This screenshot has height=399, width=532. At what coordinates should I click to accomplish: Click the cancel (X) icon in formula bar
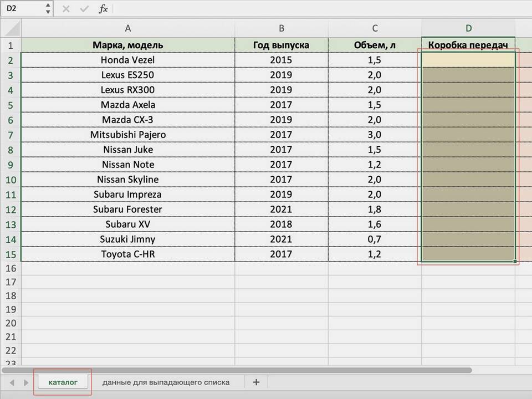tap(66, 9)
